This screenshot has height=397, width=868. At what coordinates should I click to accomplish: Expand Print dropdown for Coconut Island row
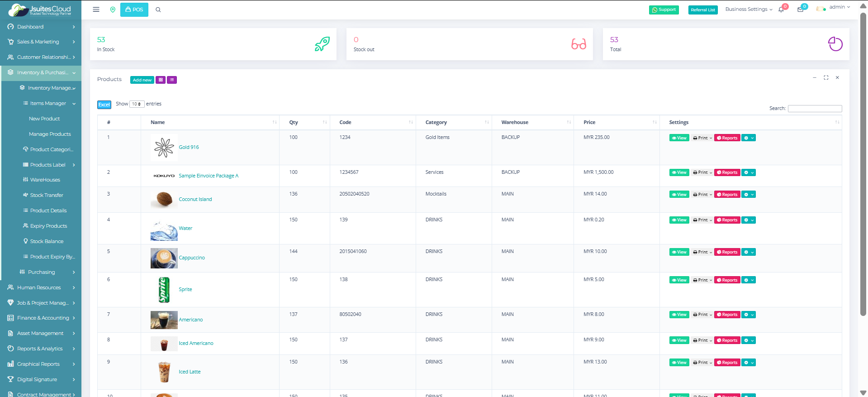702,195
